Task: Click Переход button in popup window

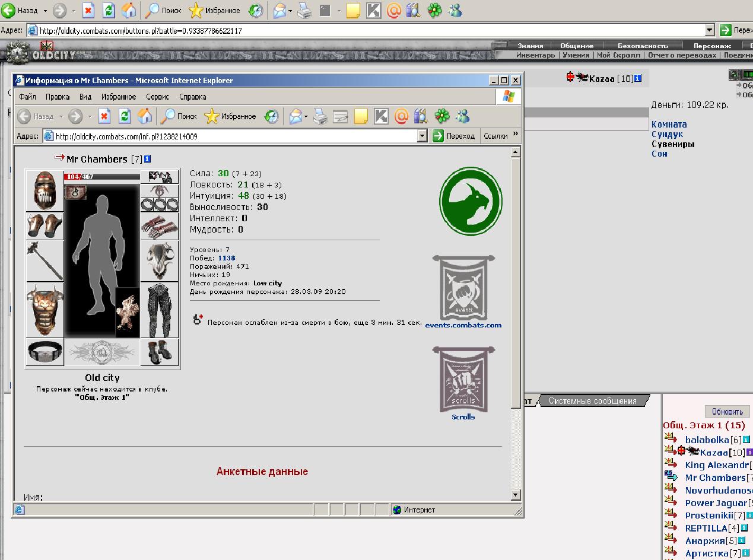Action: pyautogui.click(x=455, y=136)
